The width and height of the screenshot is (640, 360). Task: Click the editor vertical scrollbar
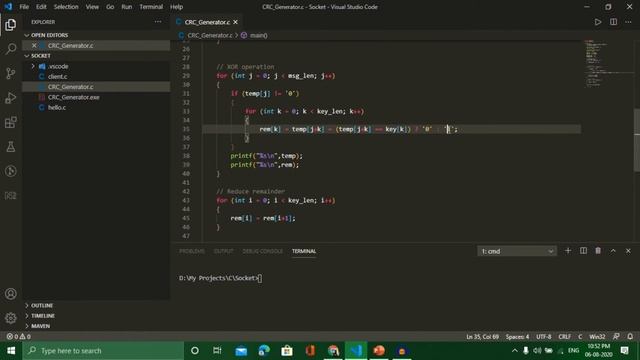tap(637, 140)
